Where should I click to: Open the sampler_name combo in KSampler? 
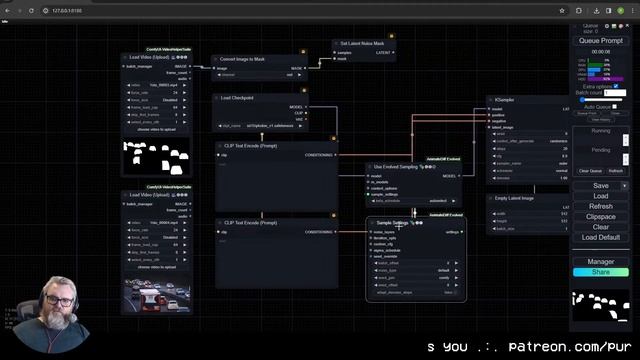click(530, 163)
